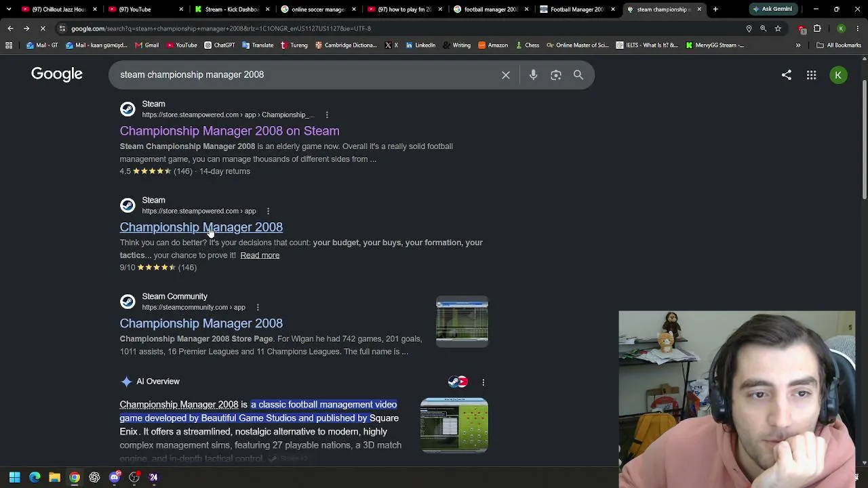Open the Steam store Championship Manager 2008 link
This screenshot has height=488, width=868.
pyautogui.click(x=201, y=227)
